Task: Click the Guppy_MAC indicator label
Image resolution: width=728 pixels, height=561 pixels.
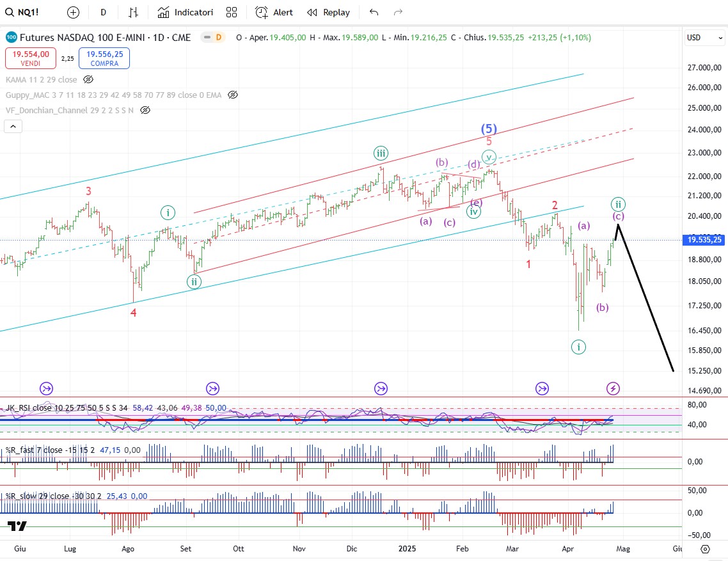Action: [114, 95]
